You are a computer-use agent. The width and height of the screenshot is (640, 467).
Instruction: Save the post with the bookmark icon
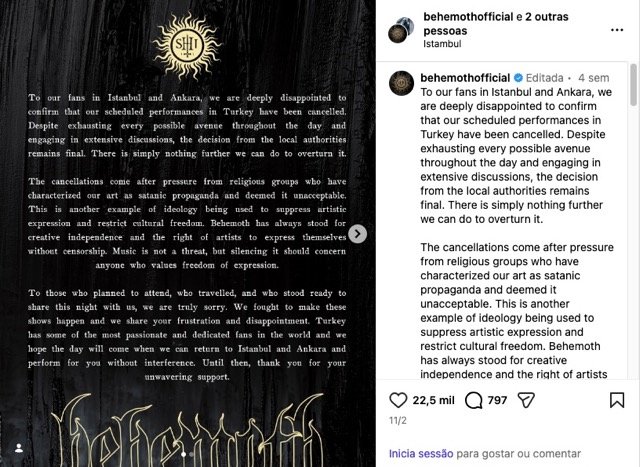pyautogui.click(x=618, y=400)
